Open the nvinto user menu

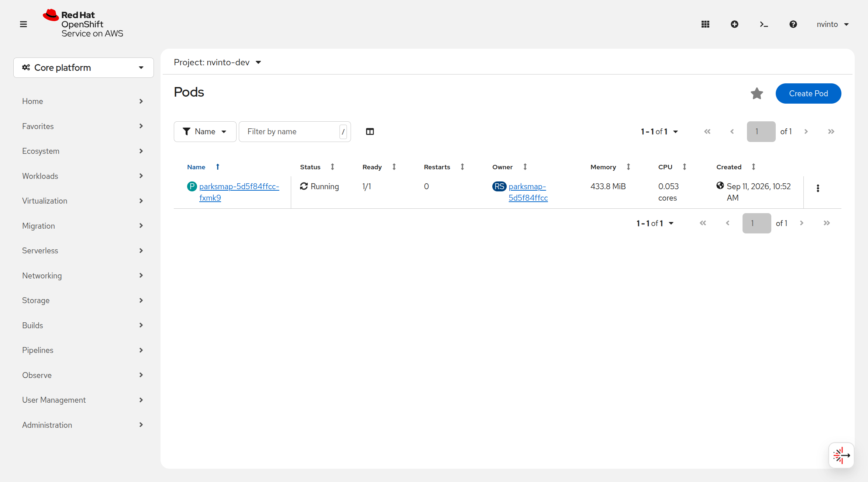833,24
